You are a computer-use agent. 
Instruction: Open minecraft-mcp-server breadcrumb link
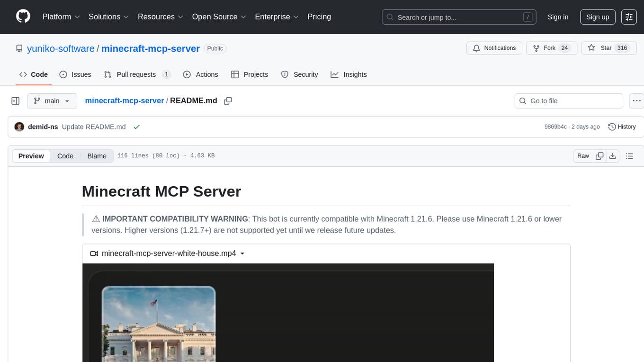point(125,100)
